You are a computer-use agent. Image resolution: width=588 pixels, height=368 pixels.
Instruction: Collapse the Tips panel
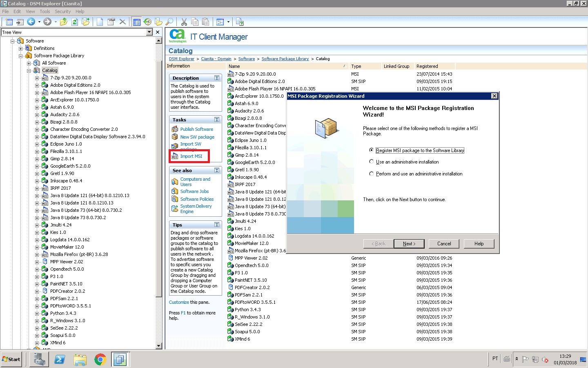[x=217, y=224]
